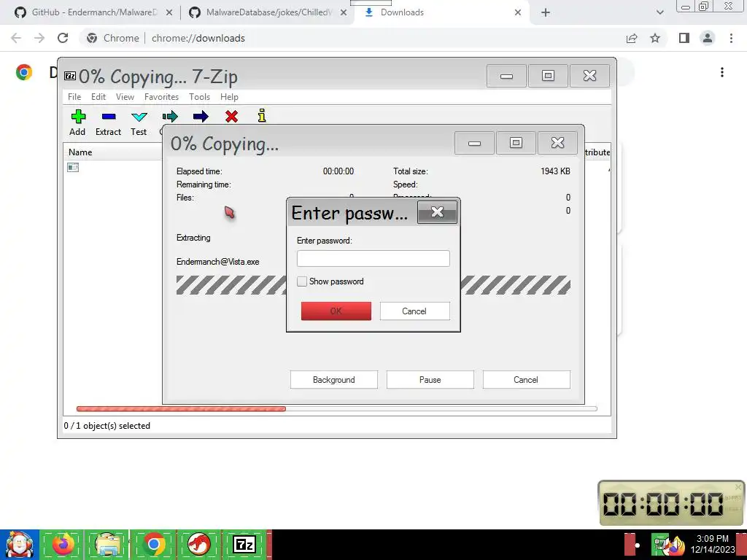The image size is (747, 560).
Task: Click the 00:00:00 timer widget
Action: click(x=672, y=503)
